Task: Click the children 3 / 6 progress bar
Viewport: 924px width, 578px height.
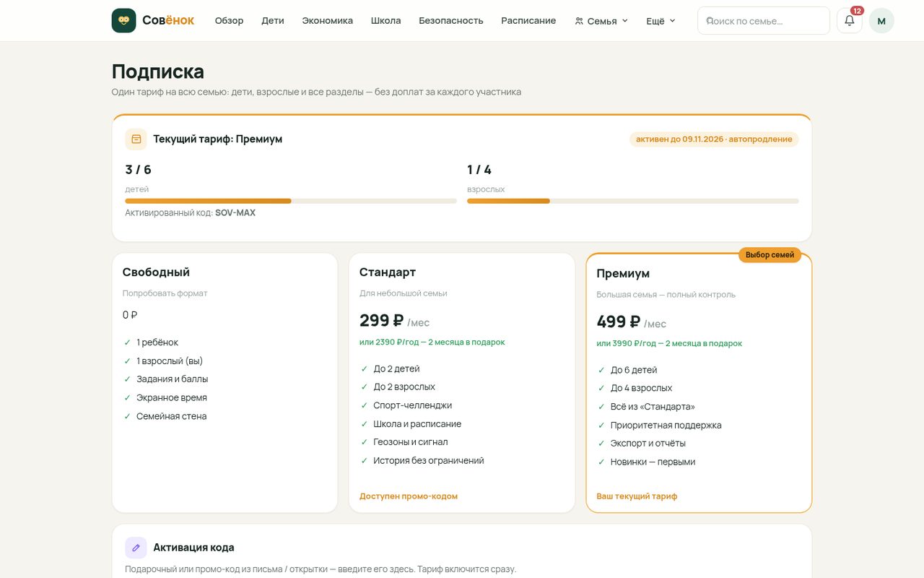Action: (x=291, y=201)
